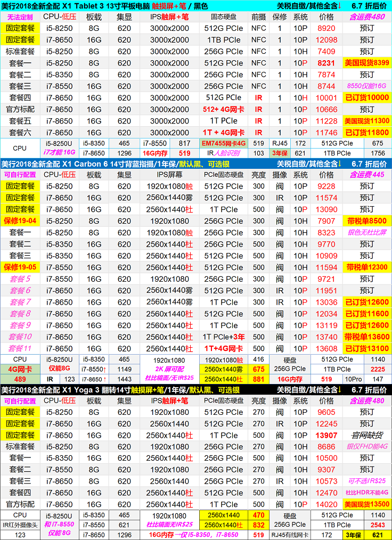Click the 套餐 8 row label

pos(20,314)
